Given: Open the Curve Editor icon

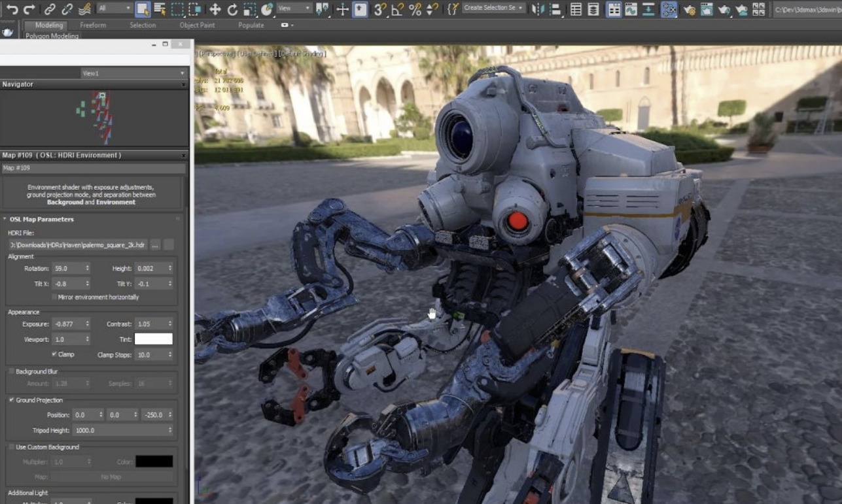Looking at the screenshot, I should tap(631, 9).
